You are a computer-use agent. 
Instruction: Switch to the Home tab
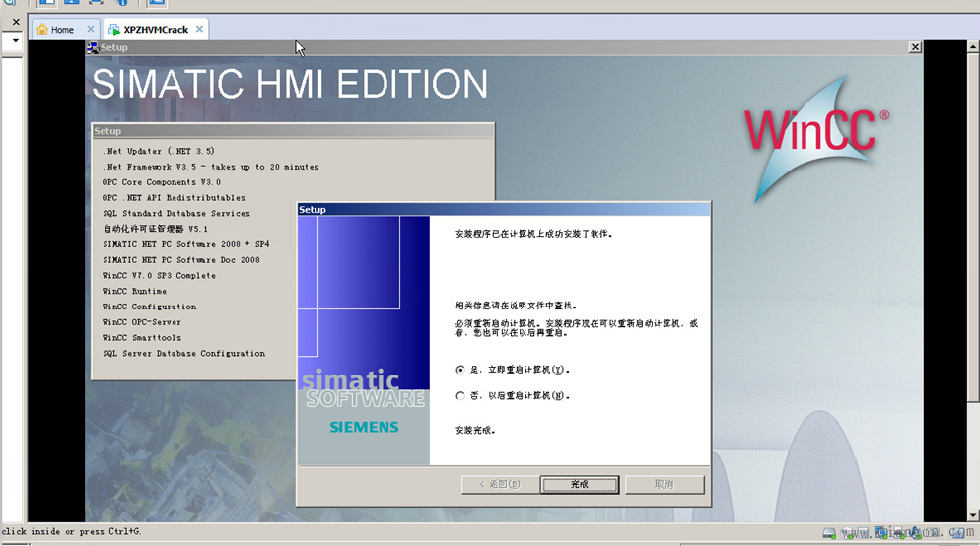coord(62,30)
